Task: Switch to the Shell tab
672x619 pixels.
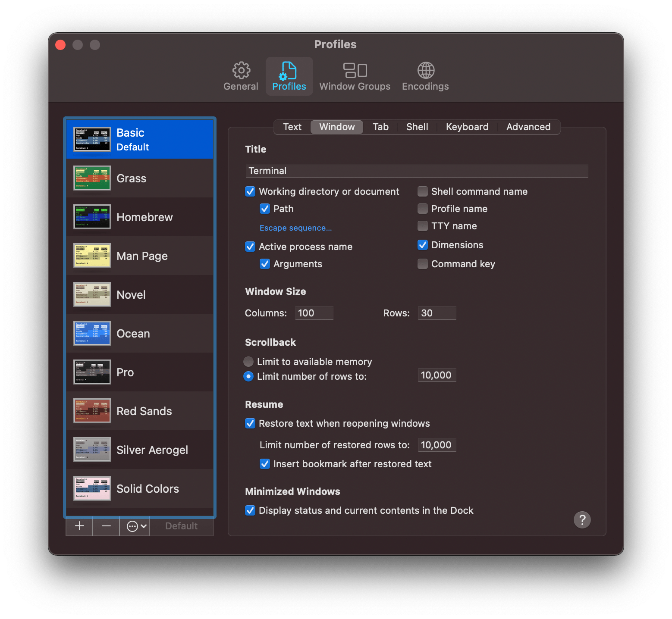Action: [x=417, y=127]
